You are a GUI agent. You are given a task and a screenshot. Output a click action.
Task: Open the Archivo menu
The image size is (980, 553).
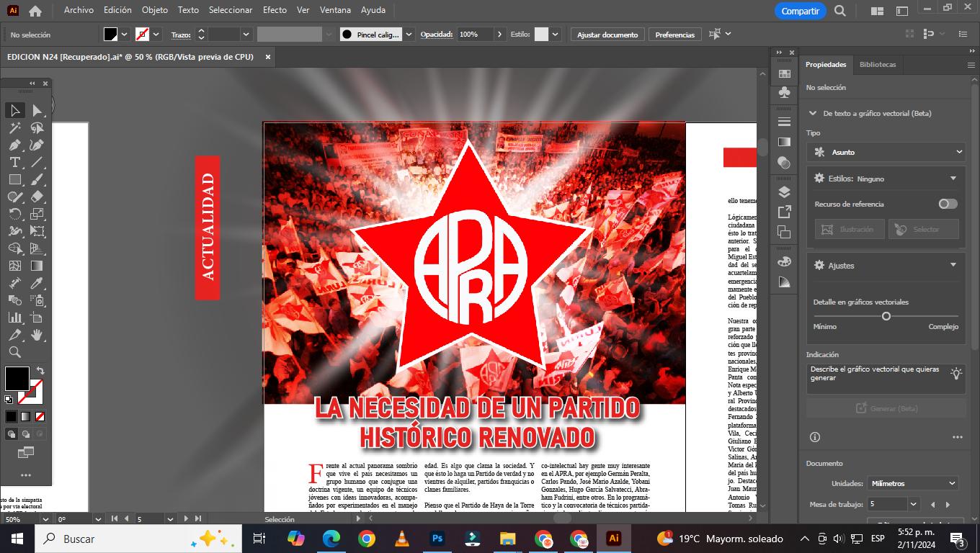pyautogui.click(x=79, y=10)
